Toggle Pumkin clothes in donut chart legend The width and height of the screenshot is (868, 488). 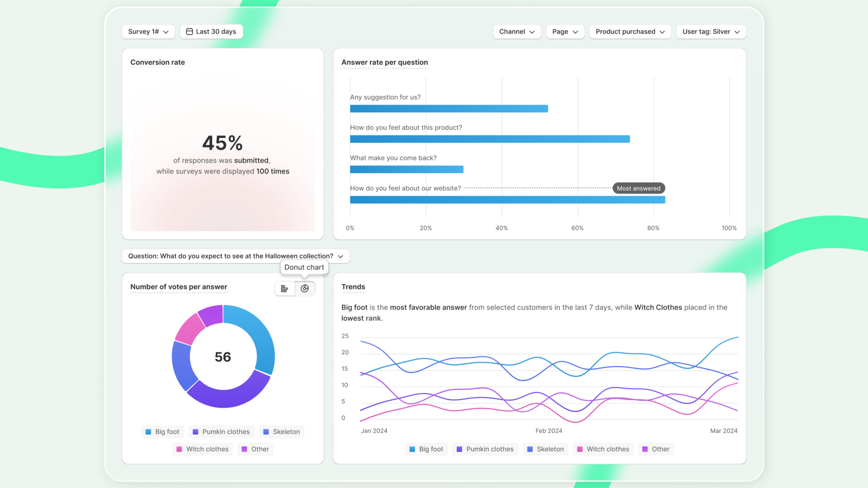click(x=221, y=432)
